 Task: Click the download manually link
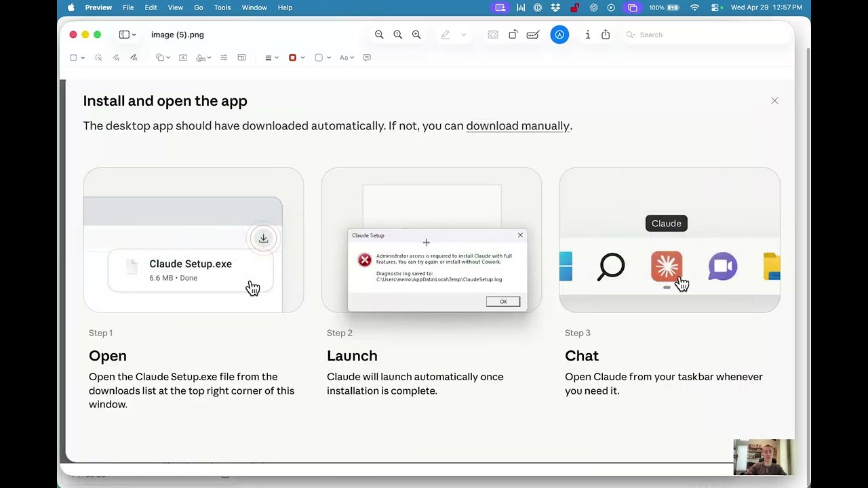click(518, 125)
